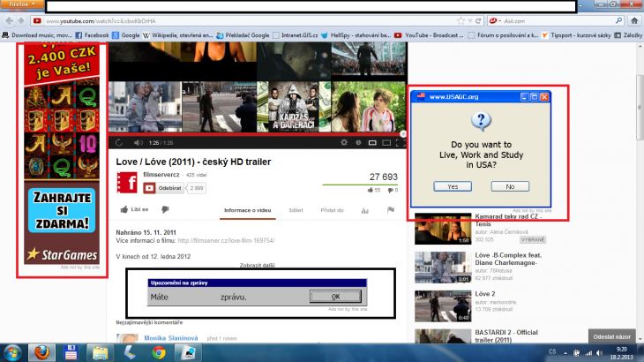Click Yes in USAGC.org ad
644x362 pixels.
(453, 186)
